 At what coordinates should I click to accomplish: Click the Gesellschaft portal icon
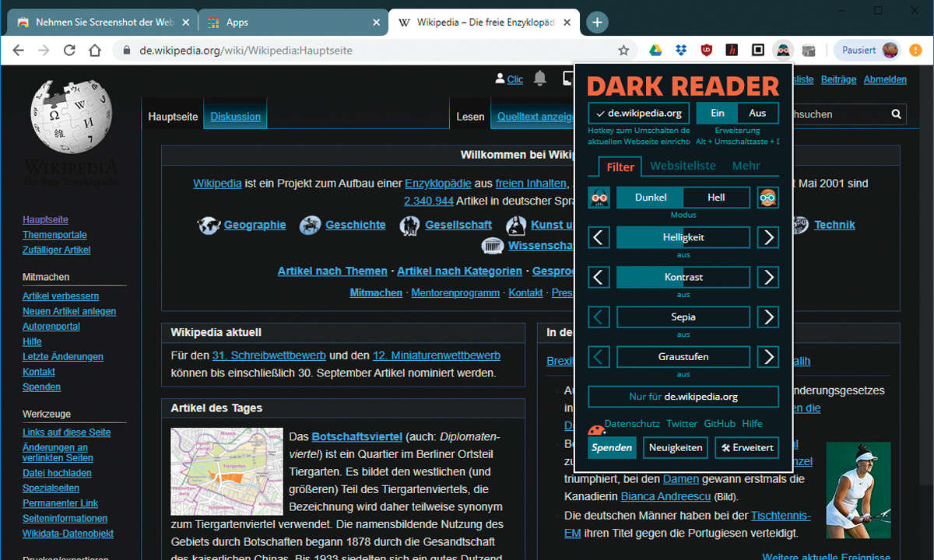[x=410, y=226]
